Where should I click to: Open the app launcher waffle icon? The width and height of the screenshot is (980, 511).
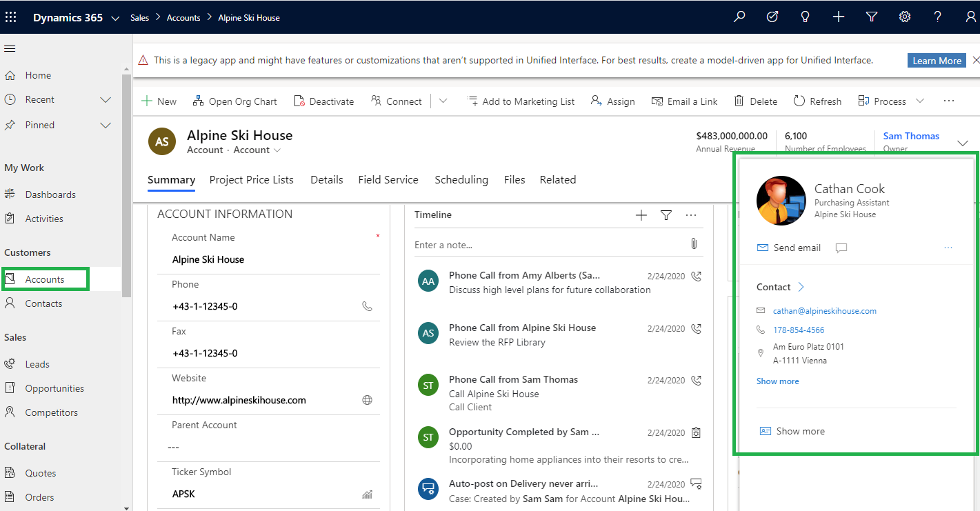(11, 17)
